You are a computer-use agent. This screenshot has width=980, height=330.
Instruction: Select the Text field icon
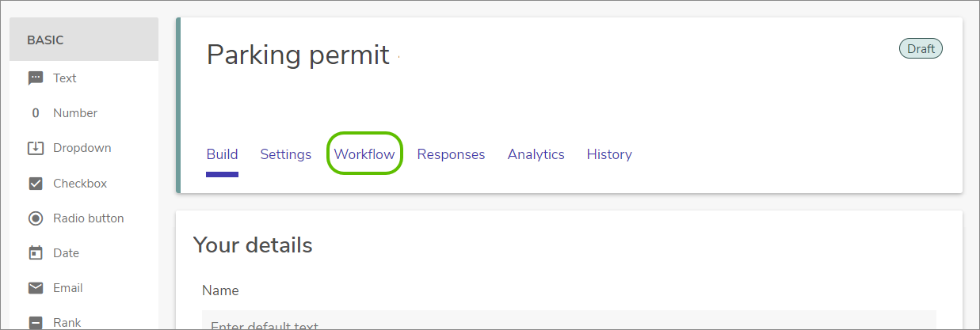click(35, 78)
